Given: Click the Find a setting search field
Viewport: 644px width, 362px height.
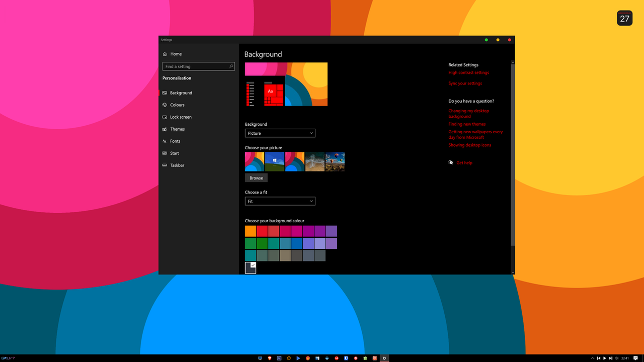Looking at the screenshot, I should [x=198, y=66].
